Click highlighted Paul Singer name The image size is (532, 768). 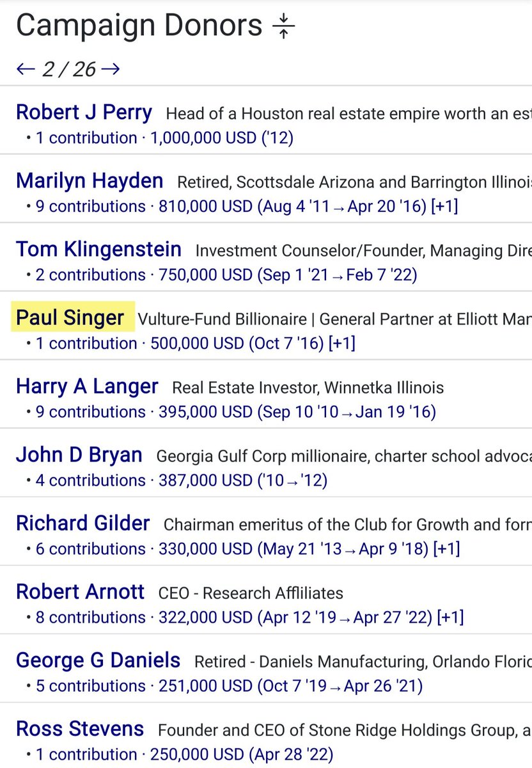click(x=70, y=317)
